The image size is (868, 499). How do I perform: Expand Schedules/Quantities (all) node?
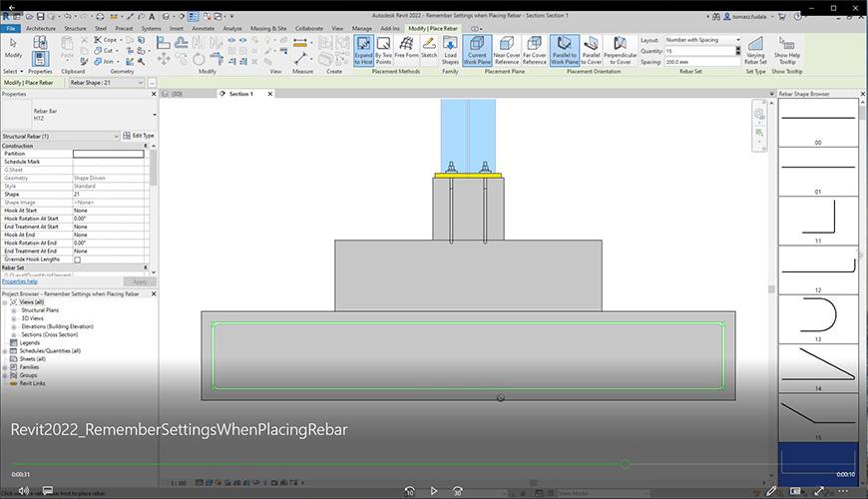pyautogui.click(x=5, y=351)
